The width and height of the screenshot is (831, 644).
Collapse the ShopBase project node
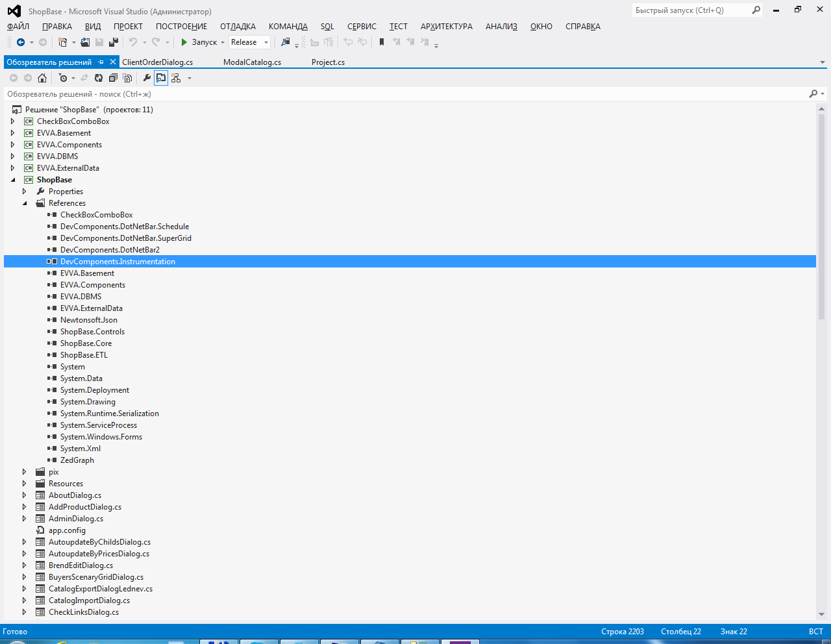coord(13,180)
